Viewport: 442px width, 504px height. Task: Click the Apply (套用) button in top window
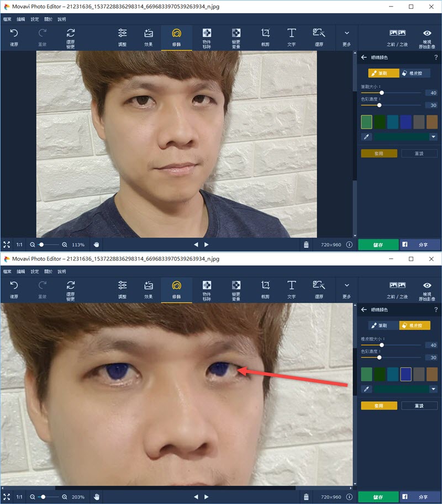(x=379, y=153)
